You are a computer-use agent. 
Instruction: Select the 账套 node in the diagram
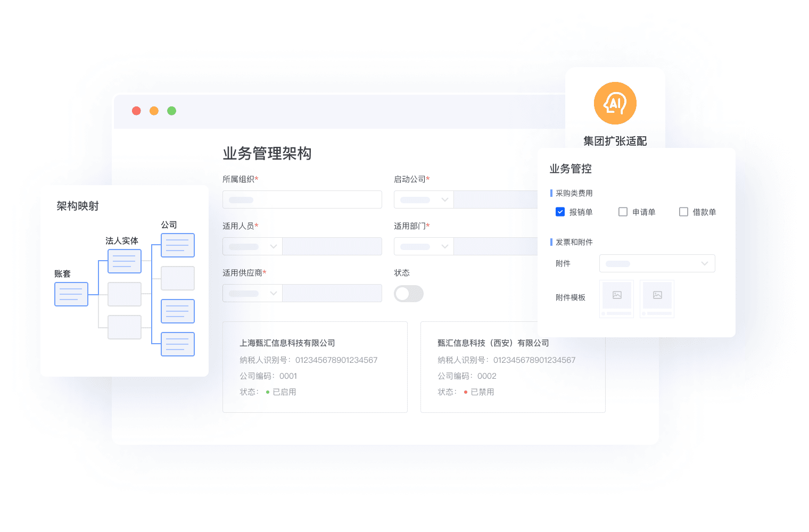click(71, 294)
